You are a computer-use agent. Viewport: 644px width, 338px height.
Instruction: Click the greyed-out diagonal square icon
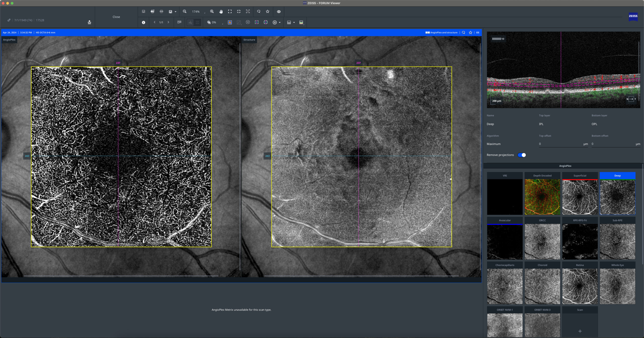[239, 22]
